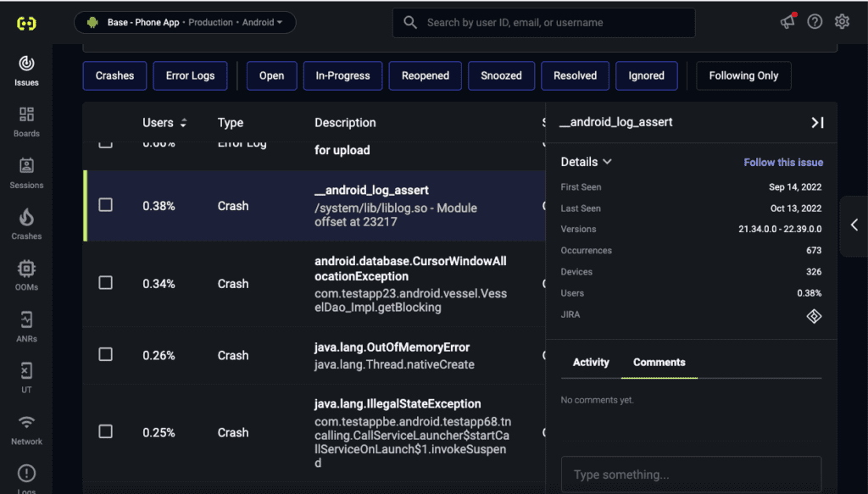Toggle the Reopened status filter
Viewport: 868px width, 494px height.
click(x=426, y=75)
